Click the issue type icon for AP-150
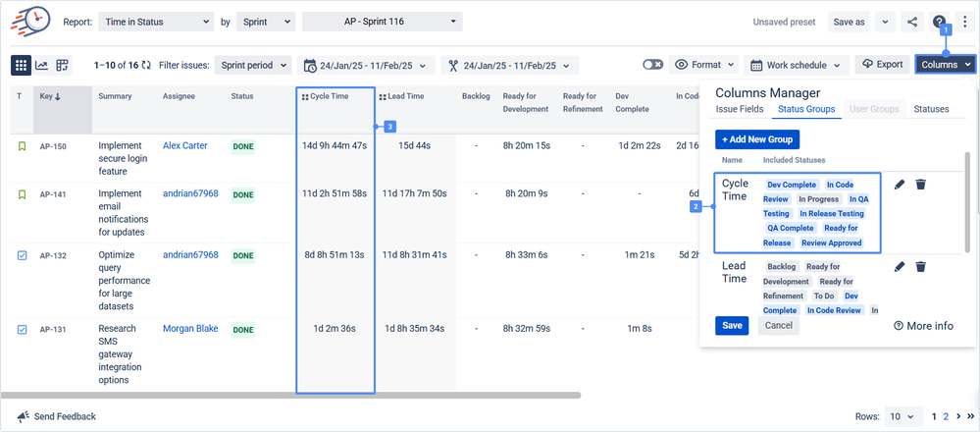 click(x=22, y=146)
